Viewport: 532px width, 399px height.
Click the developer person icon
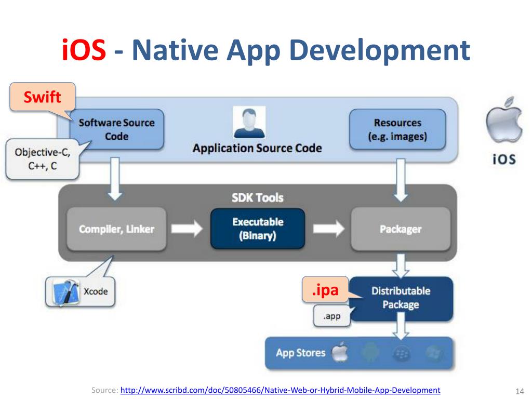coord(249,122)
